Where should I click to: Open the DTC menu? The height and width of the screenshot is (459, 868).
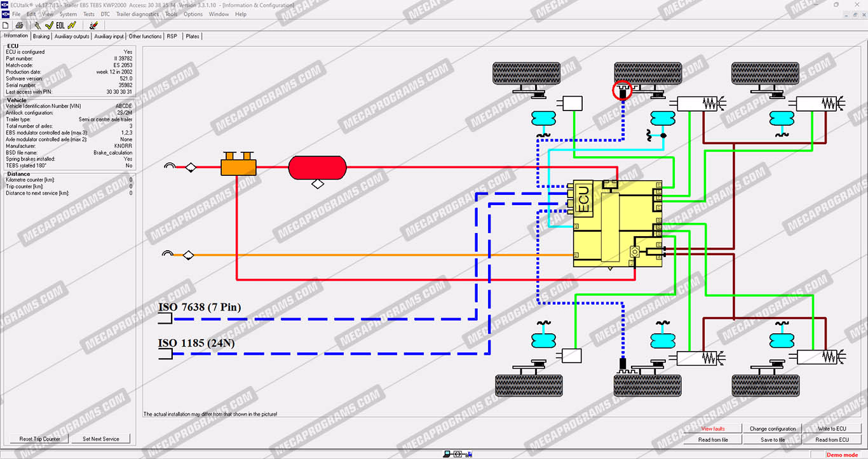click(105, 14)
